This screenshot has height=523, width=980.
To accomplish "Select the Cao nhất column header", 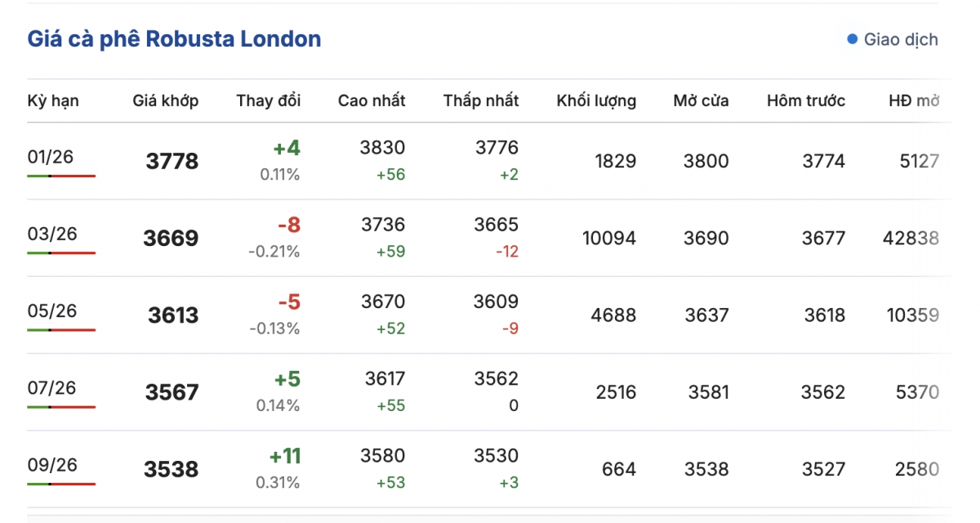I will (372, 101).
